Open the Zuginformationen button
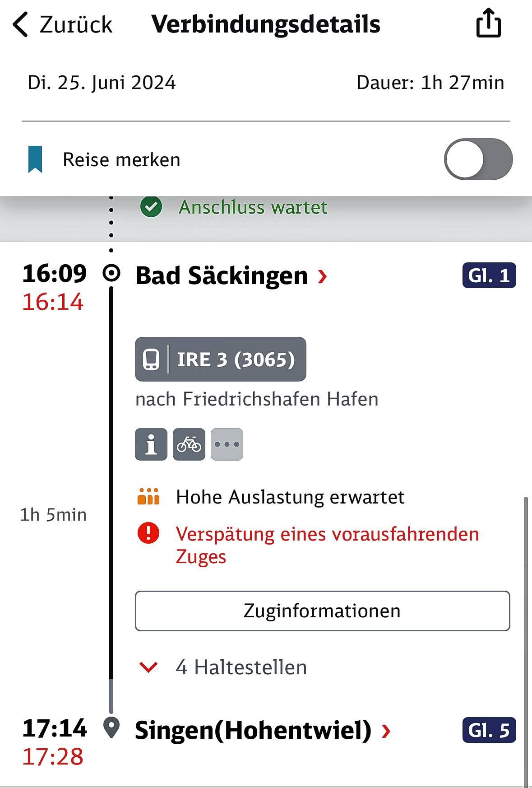Viewport: 532px width, 788px height. coord(322,611)
